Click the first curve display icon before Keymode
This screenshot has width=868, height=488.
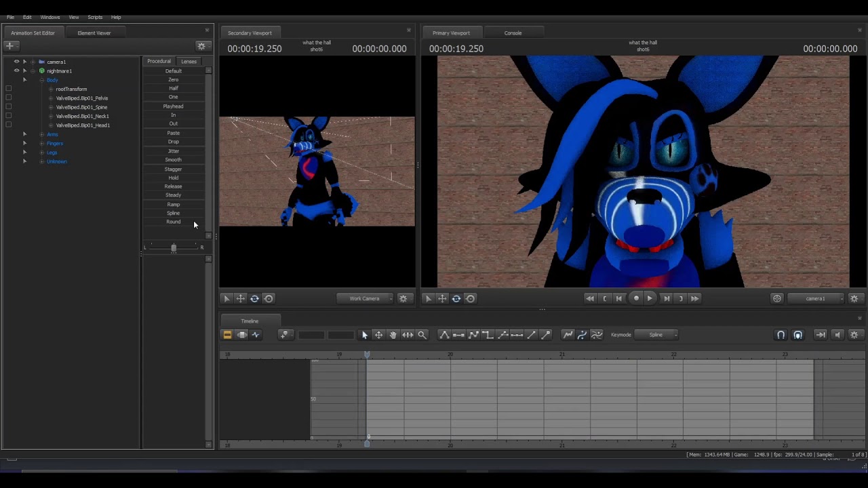568,335
